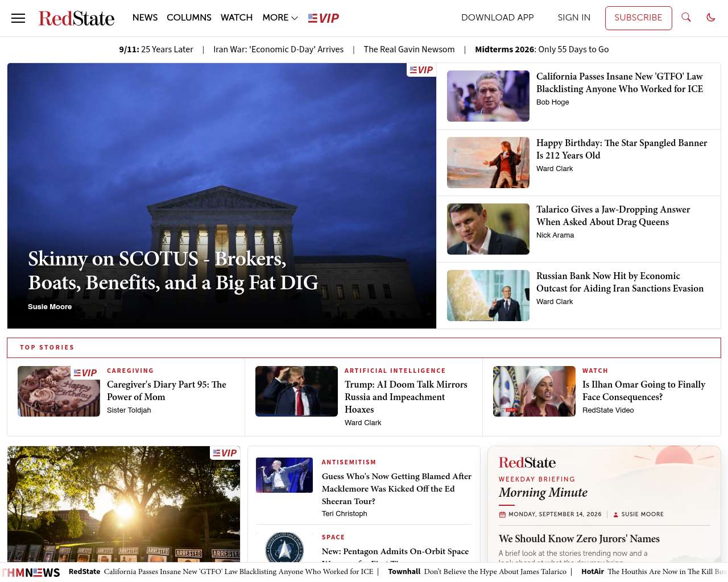728x582 pixels.
Task: Open the Midterms 2026 trending link
Action: pyautogui.click(x=542, y=49)
